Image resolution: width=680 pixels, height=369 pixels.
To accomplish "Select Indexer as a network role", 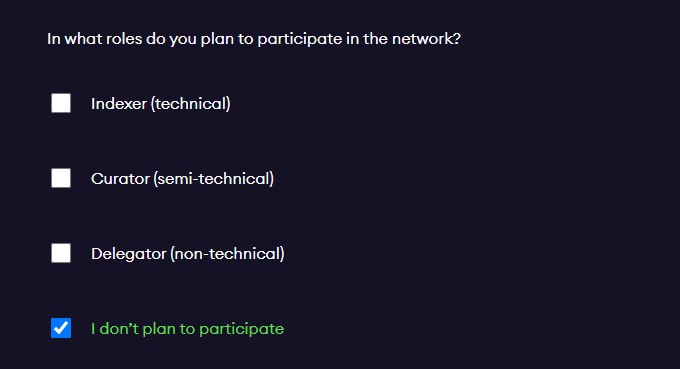I will pyautogui.click(x=61, y=103).
